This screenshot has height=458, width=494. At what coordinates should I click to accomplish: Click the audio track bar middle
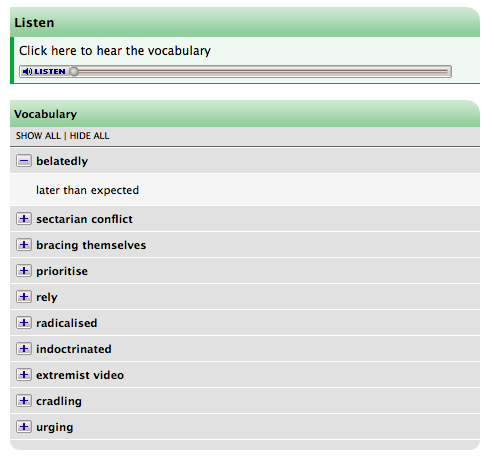coord(263,72)
